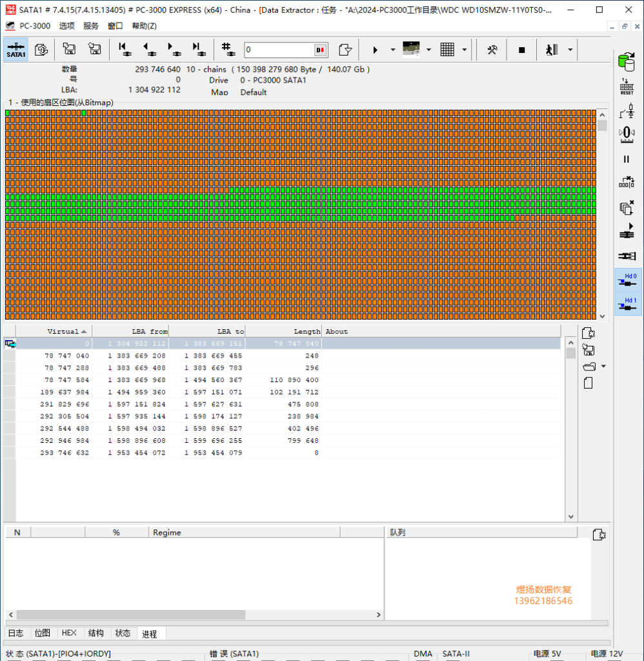Click the SATA1 port toolbar button

[x=16, y=50]
